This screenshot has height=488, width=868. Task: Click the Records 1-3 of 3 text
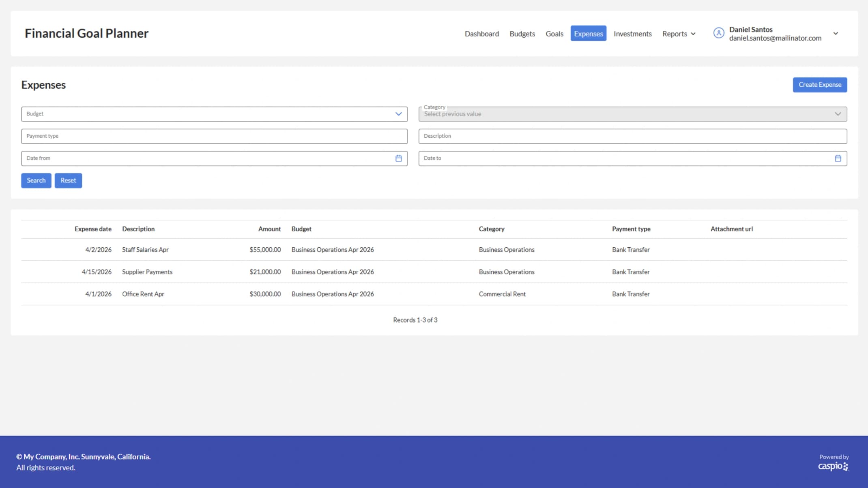[x=415, y=320]
